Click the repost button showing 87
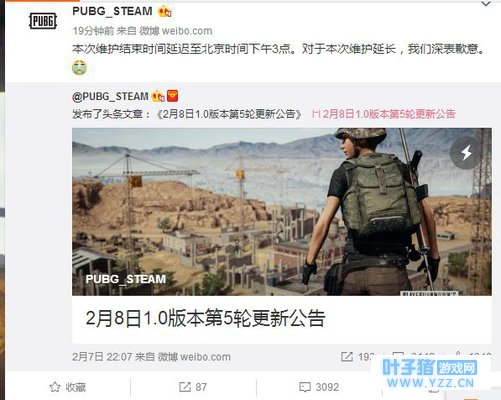The image size is (501, 400). coord(193,387)
